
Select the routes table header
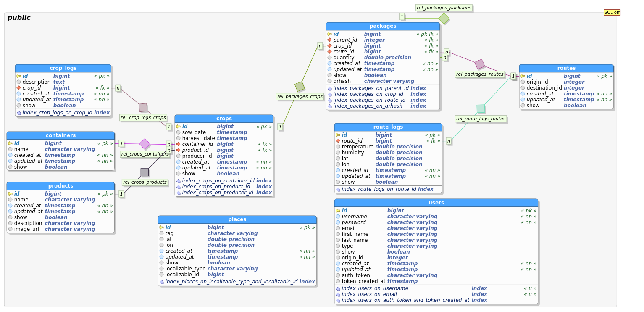(x=566, y=68)
